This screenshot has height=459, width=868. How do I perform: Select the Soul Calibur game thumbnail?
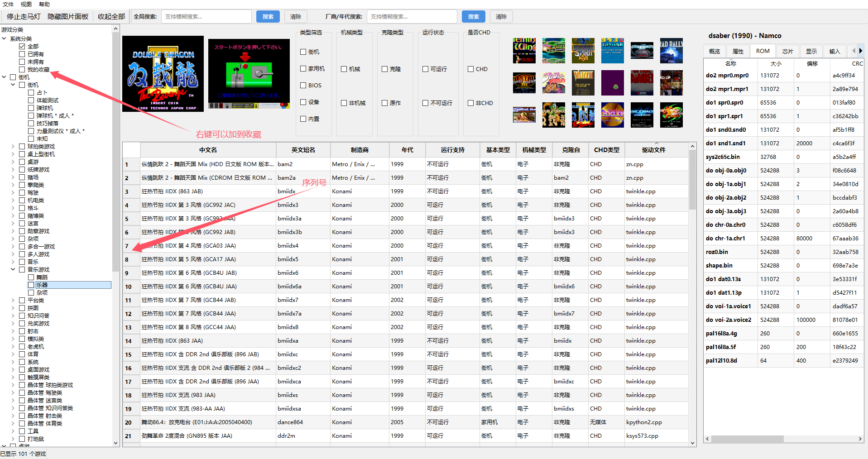(x=642, y=51)
